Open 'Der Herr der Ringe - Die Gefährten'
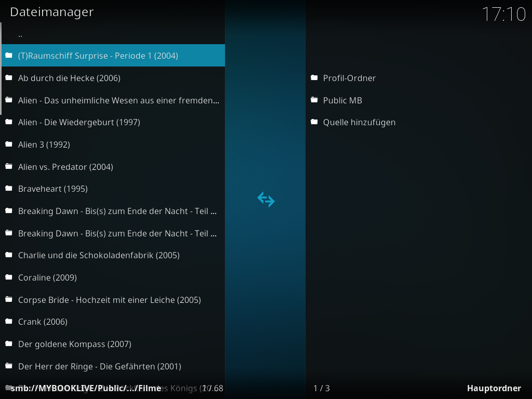The height and width of the screenshot is (399, 532). (113, 366)
